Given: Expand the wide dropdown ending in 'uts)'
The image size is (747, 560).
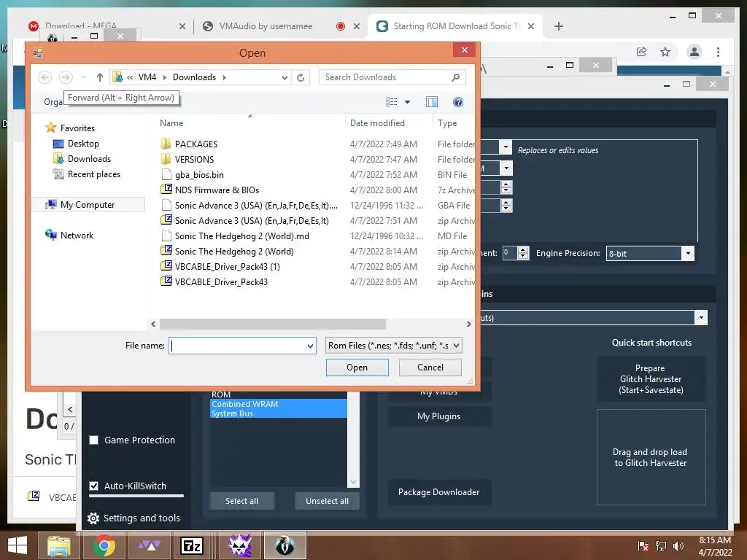Looking at the screenshot, I should (x=701, y=318).
